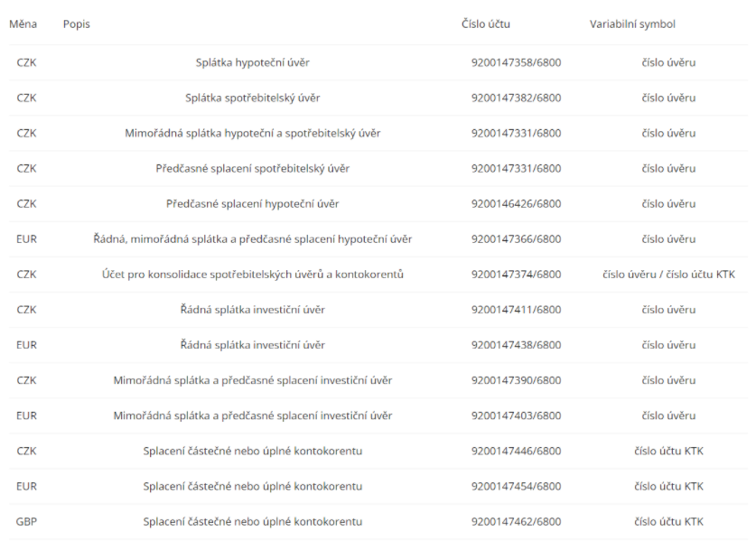Screen dimensions: 756x541
Task: Click 'Účet pro konsolidace spotřebitelských úvěrů' description
Action: click(253, 274)
